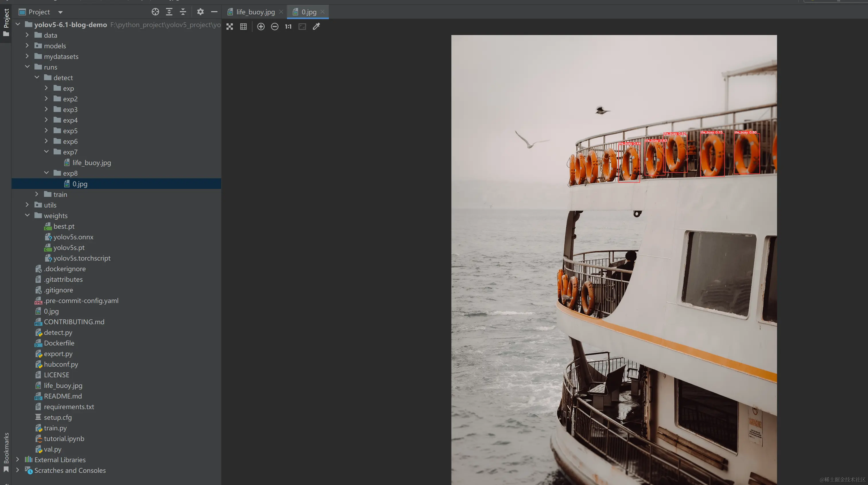Set image to actual size 1:1

(x=288, y=27)
